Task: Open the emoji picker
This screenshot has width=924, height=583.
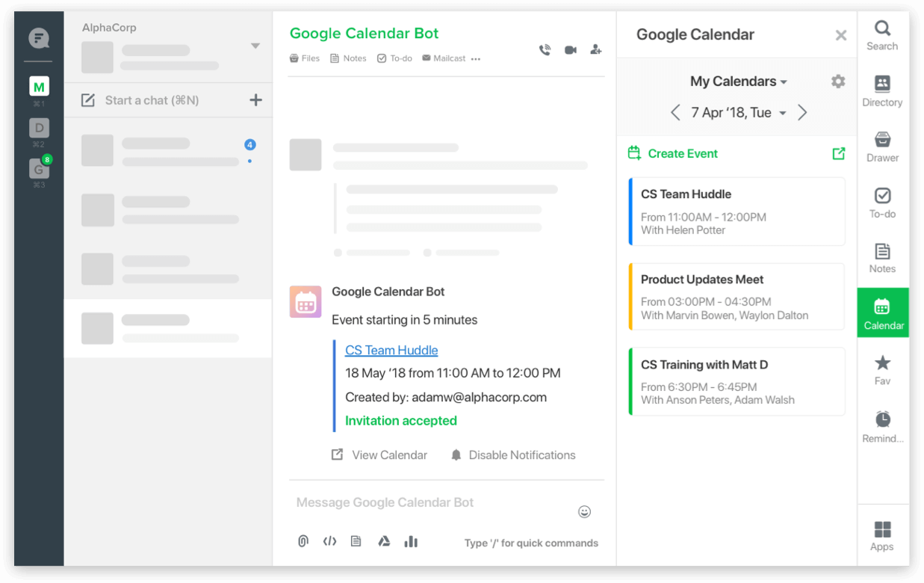Action: coord(585,512)
